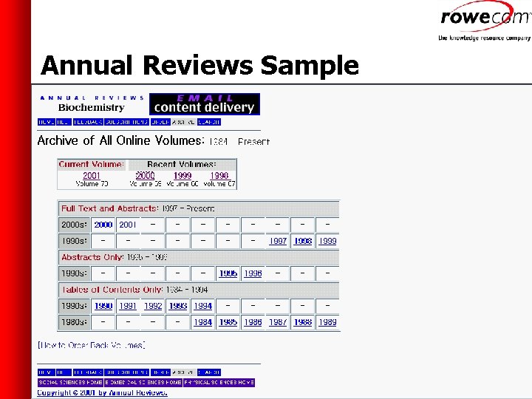
Task: Click the 'Current Volume:' header cell
Action: [x=92, y=165]
